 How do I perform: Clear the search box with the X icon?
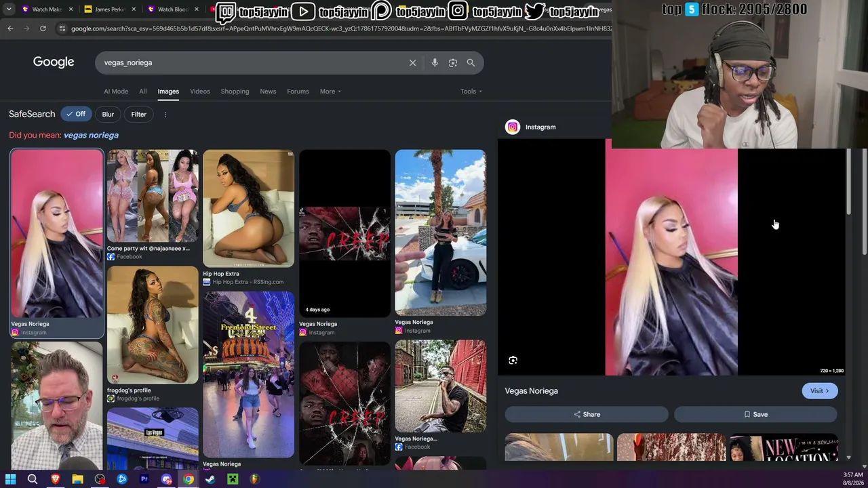[x=412, y=62]
